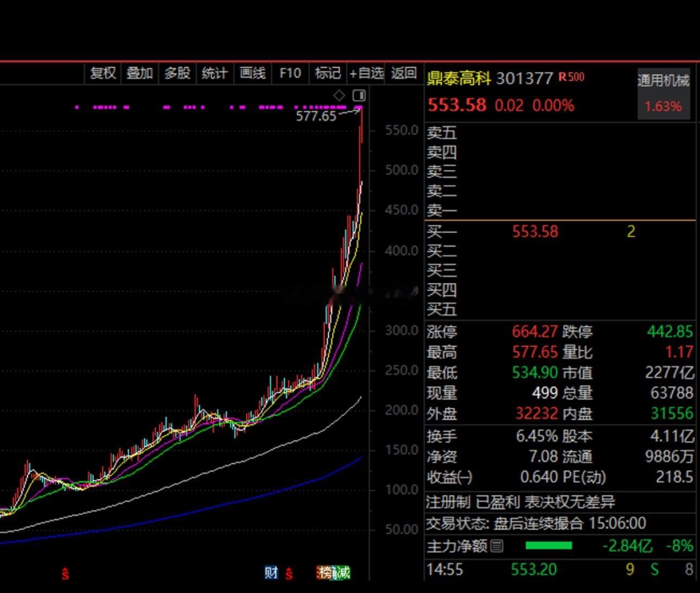The height and width of the screenshot is (593, 700).
Task: Select the 卖一 ask row
Action: point(560,210)
